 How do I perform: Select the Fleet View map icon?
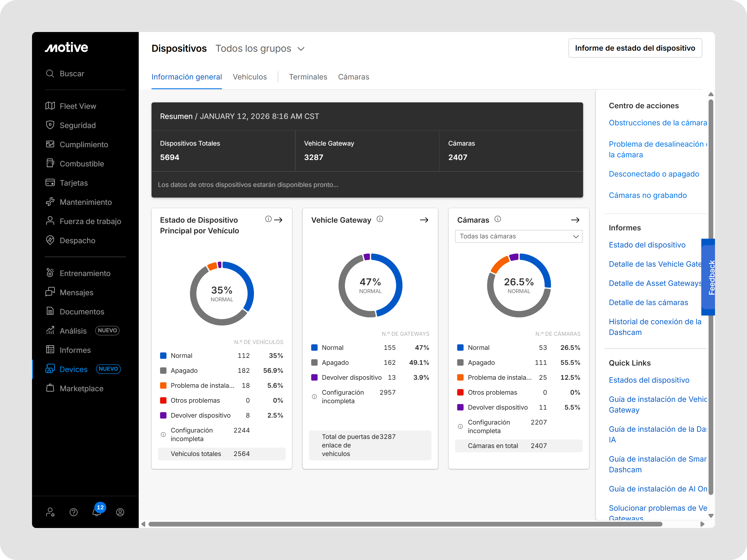click(50, 106)
